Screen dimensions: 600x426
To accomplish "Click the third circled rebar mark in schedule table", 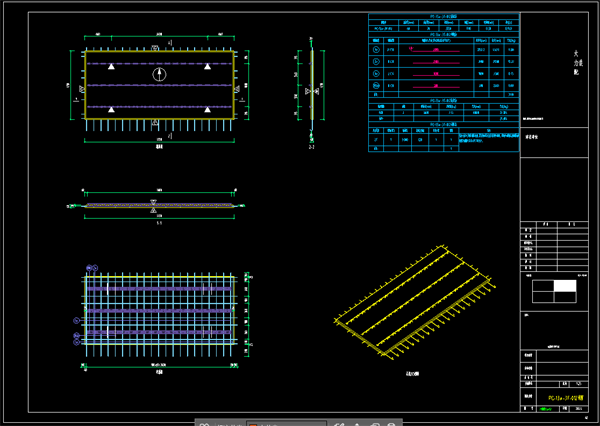I will click(376, 73).
